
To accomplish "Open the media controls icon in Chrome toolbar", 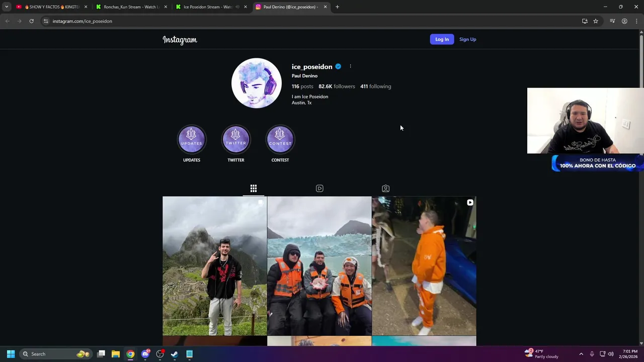I will (612, 21).
